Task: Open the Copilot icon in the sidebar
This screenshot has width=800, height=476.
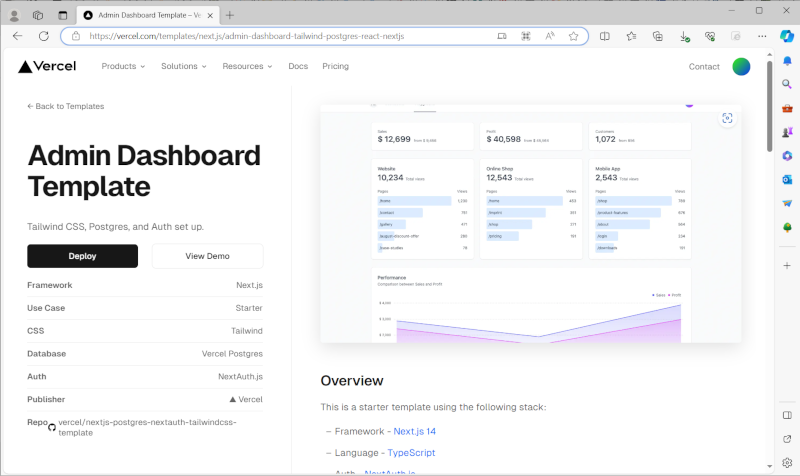Action: pyautogui.click(x=787, y=36)
